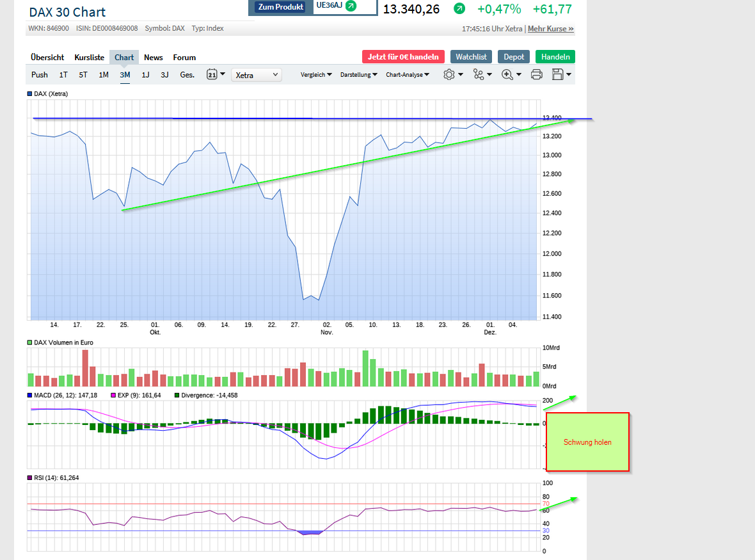Screen dimensions: 755x560
Task: Open the share nodes icon
Action: [x=478, y=75]
